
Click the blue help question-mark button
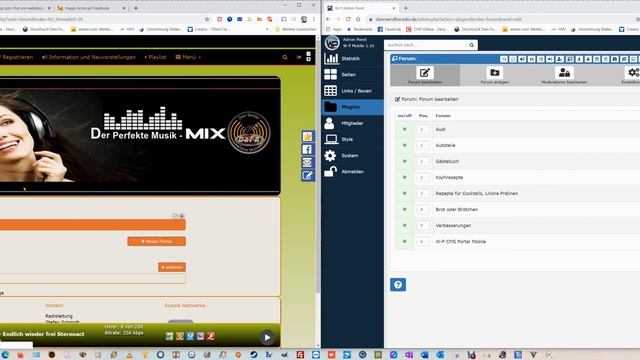point(398,285)
